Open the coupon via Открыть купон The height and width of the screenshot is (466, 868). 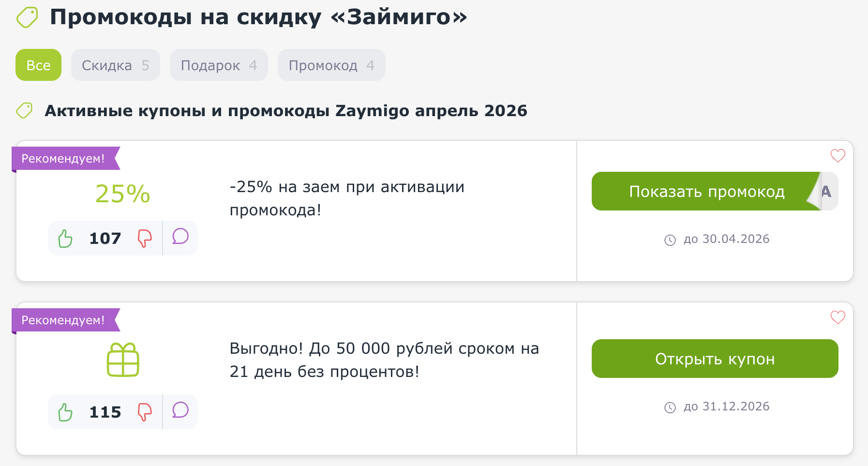pos(715,359)
